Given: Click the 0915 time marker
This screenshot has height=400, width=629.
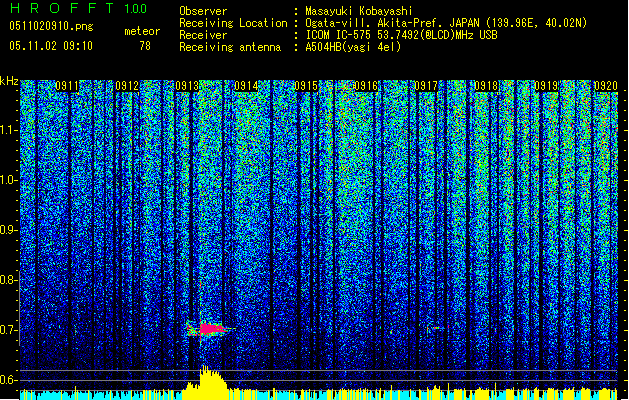Looking at the screenshot, I should pyautogui.click(x=306, y=86).
